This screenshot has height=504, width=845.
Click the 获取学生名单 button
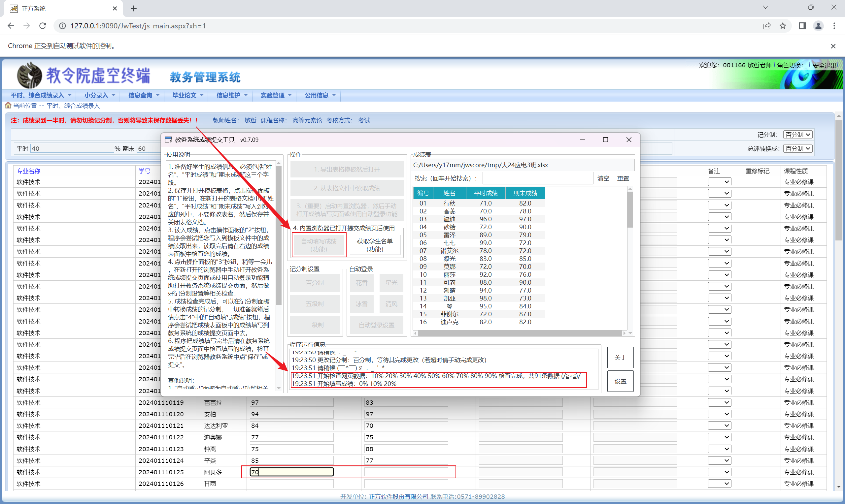pyautogui.click(x=374, y=245)
